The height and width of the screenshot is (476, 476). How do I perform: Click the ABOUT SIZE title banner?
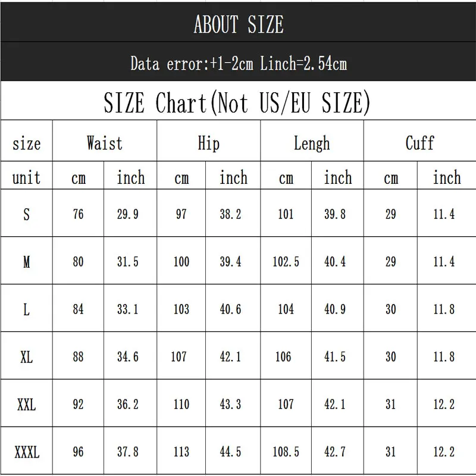tap(238, 24)
